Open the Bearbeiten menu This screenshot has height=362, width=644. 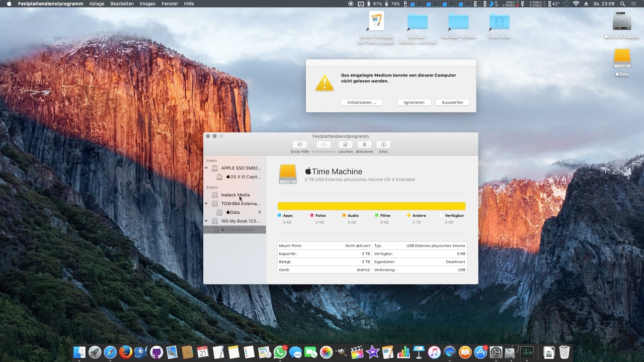[x=122, y=4]
